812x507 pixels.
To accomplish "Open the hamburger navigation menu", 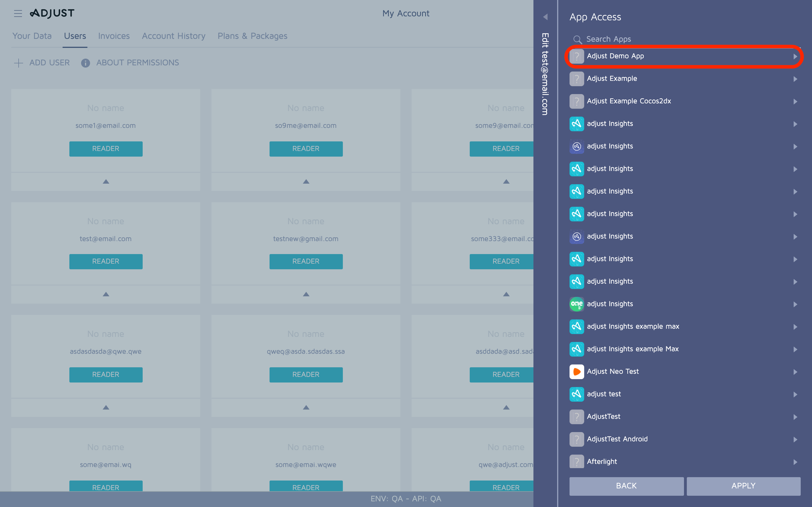I will [18, 14].
